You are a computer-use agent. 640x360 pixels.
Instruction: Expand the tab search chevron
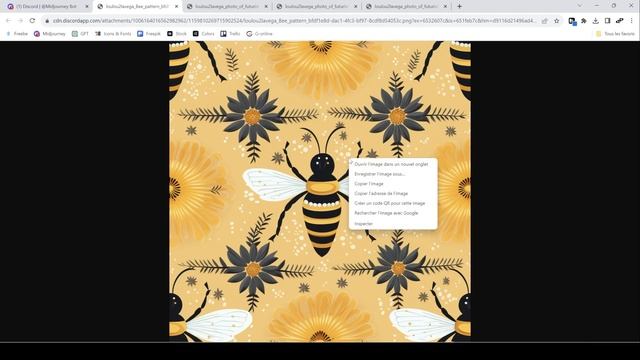(x=580, y=6)
